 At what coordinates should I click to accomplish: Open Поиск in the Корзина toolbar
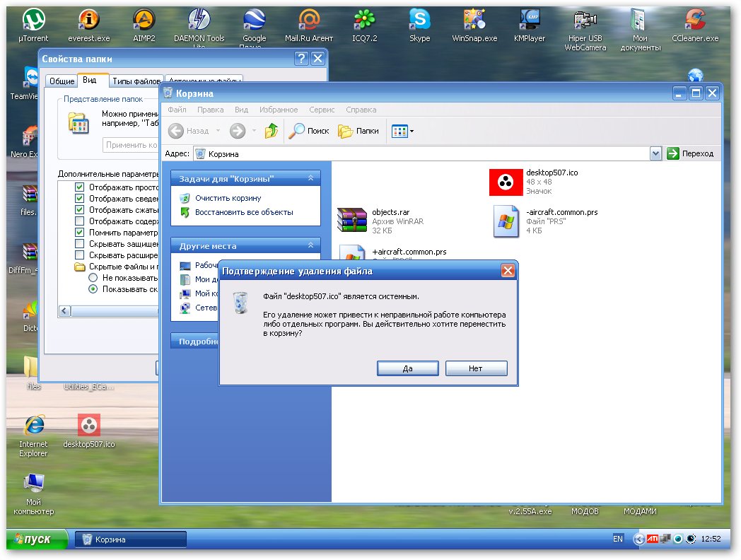coord(309,131)
